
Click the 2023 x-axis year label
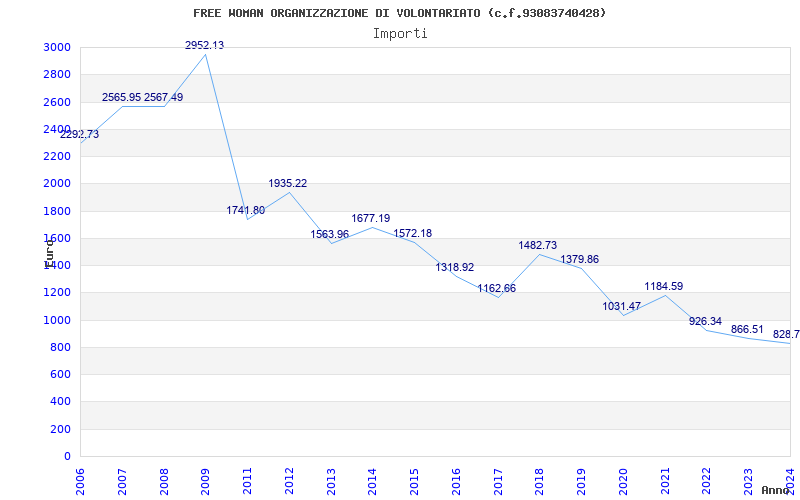point(748,482)
